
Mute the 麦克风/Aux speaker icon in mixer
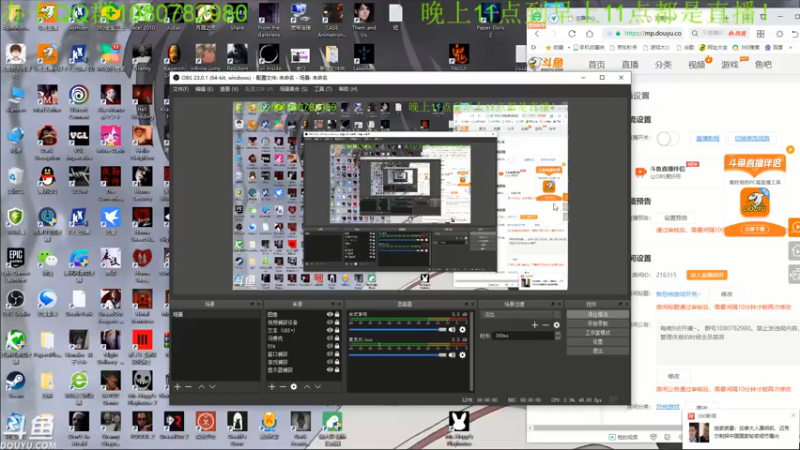[452, 355]
